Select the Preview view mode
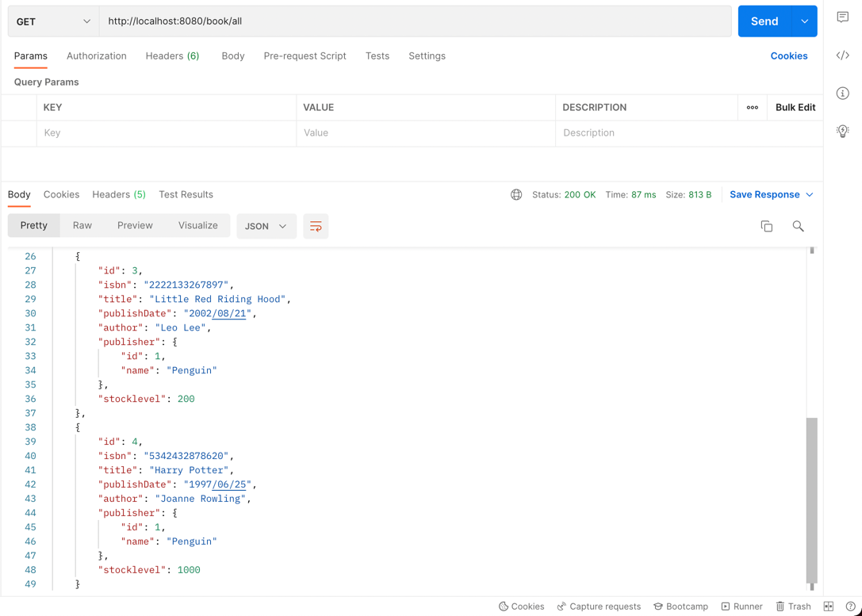The image size is (862, 616). coord(135,225)
